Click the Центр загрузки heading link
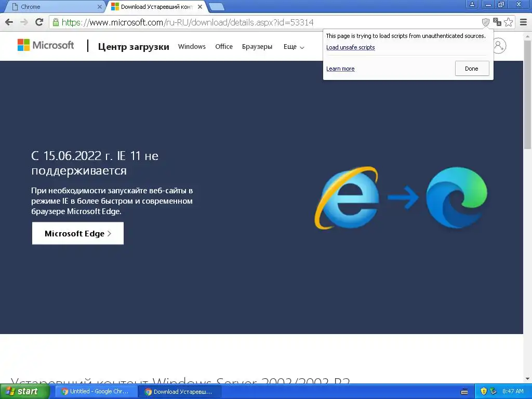 tap(134, 46)
